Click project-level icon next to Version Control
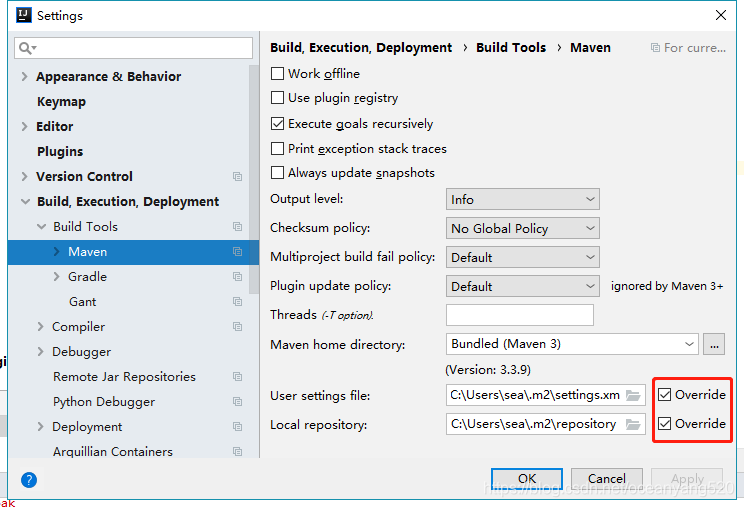 click(x=237, y=176)
